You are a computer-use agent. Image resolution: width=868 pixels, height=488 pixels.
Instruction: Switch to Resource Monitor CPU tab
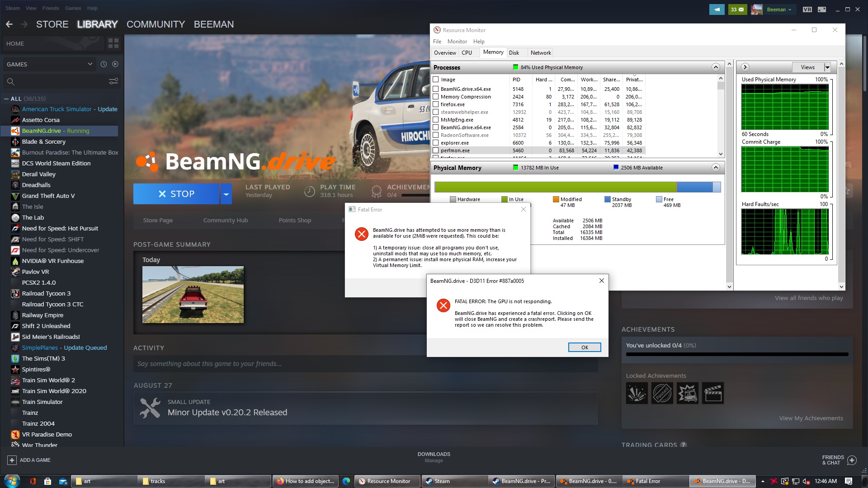467,53
